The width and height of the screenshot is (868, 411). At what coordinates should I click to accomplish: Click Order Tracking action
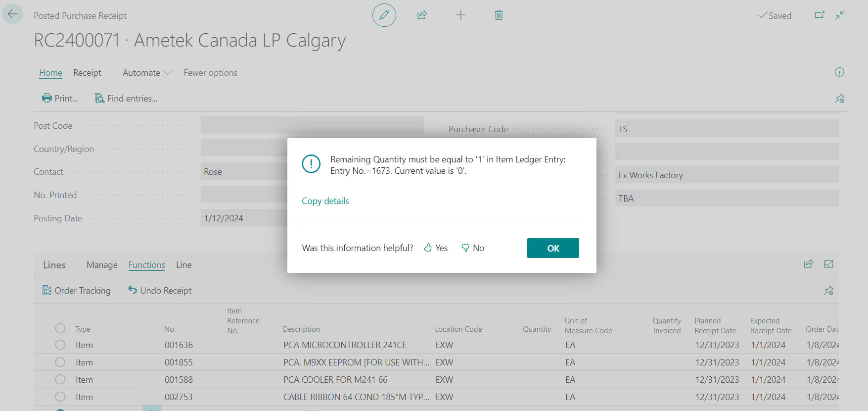(x=77, y=291)
